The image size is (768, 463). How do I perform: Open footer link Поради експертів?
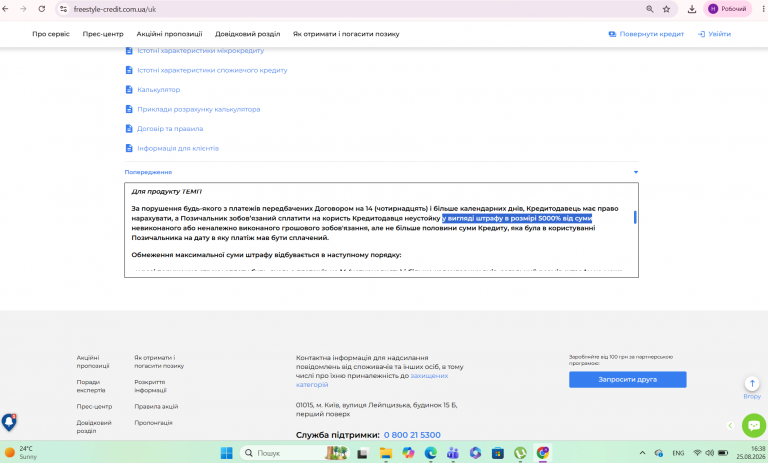coord(91,386)
